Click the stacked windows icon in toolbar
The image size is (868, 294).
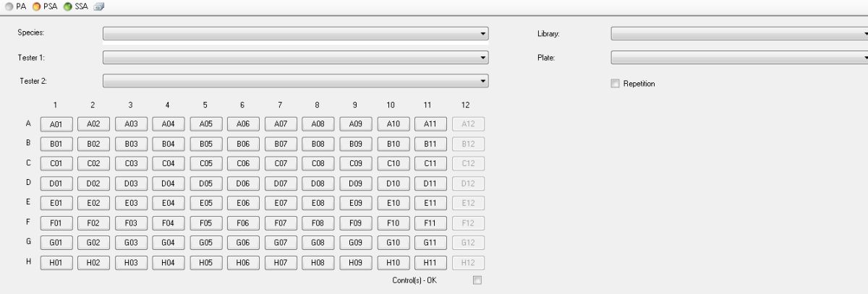(98, 7)
